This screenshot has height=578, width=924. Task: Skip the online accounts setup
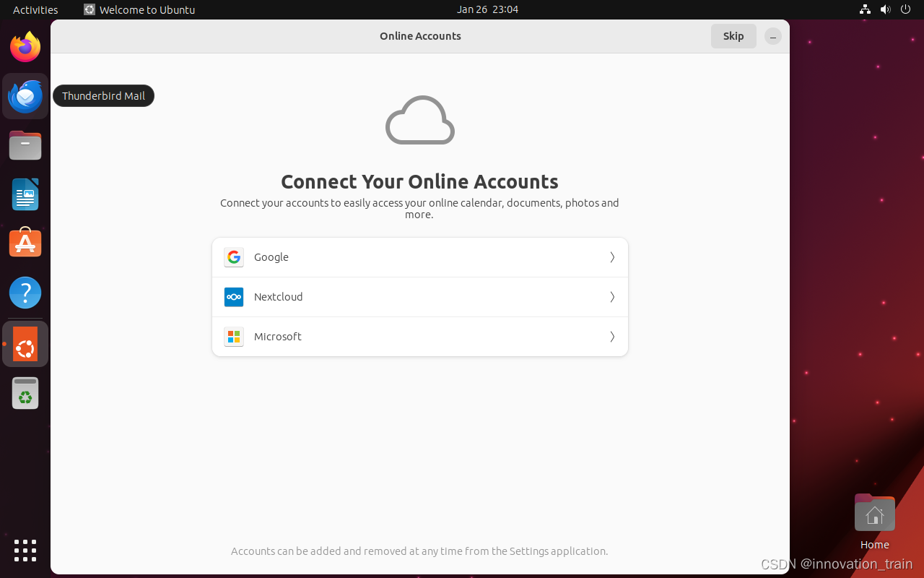pos(733,35)
